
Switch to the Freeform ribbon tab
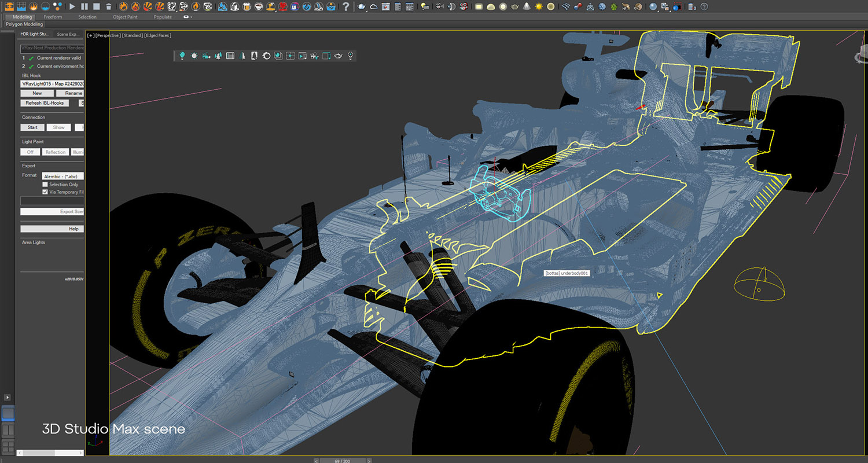click(53, 17)
